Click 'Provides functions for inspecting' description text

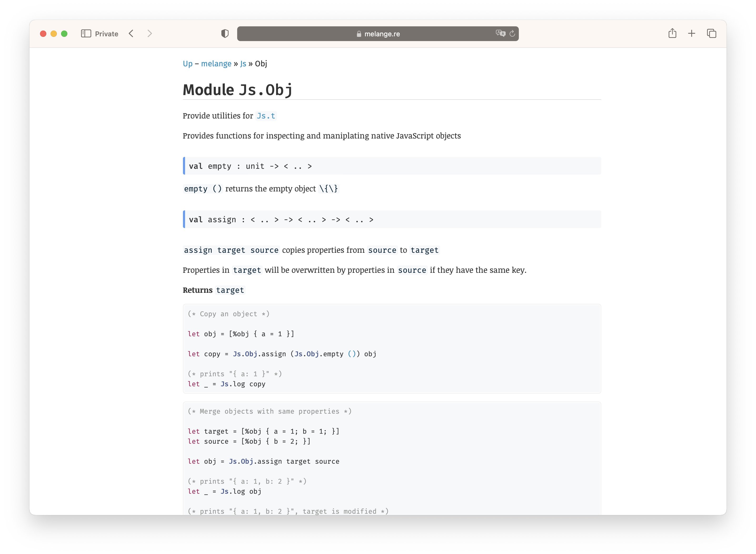[321, 136]
